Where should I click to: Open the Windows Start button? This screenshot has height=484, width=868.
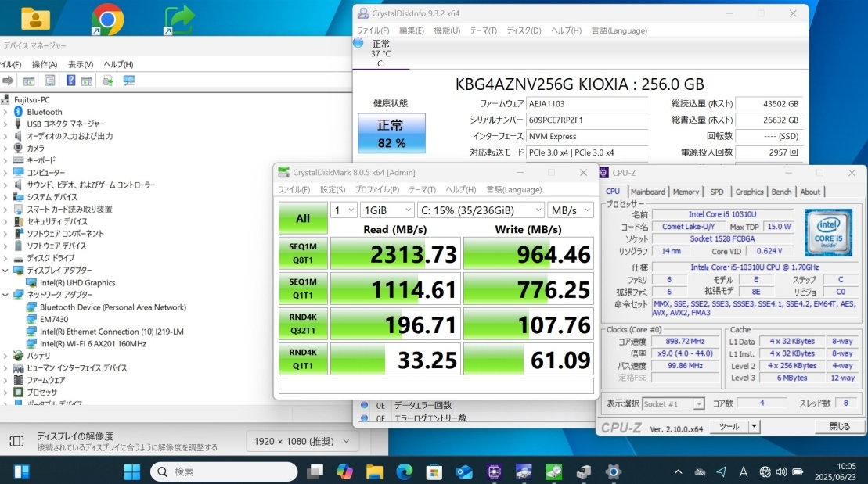coord(131,471)
